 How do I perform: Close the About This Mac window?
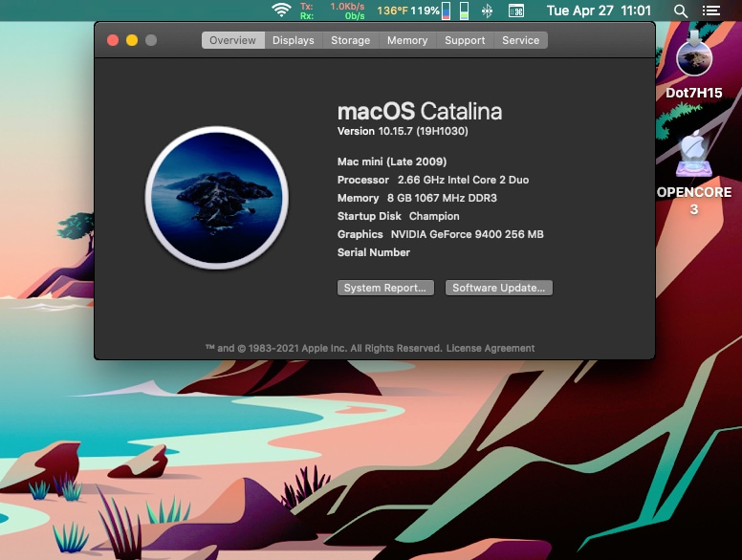click(x=113, y=40)
